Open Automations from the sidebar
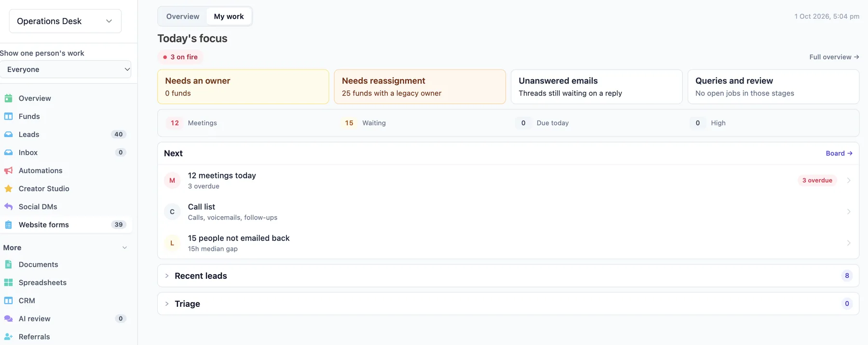Image resolution: width=868 pixels, height=345 pixels. pyautogui.click(x=65, y=171)
